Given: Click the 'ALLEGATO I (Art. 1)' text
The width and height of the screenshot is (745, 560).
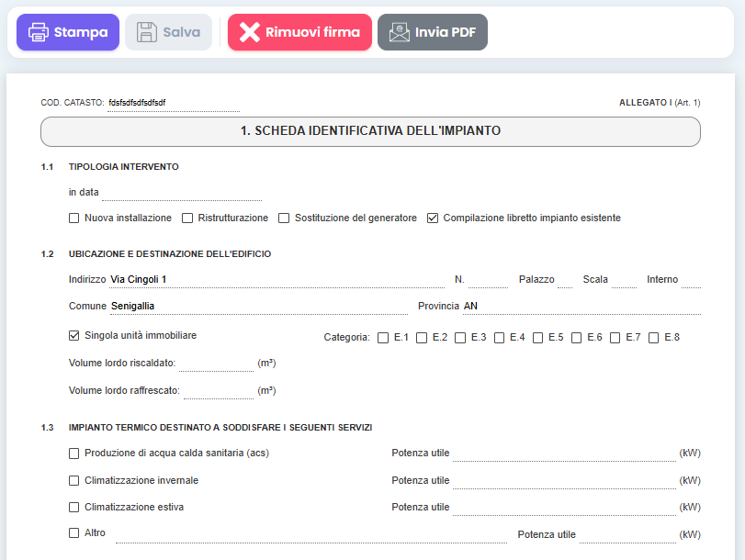Looking at the screenshot, I should tap(660, 103).
